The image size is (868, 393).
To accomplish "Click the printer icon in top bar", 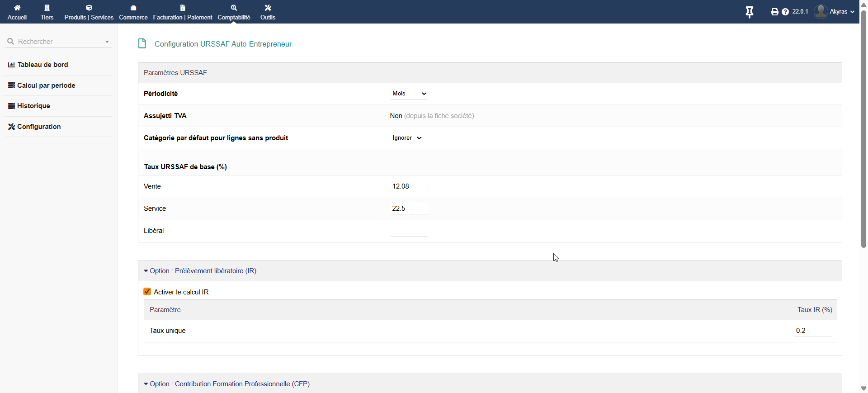I will tap(774, 12).
